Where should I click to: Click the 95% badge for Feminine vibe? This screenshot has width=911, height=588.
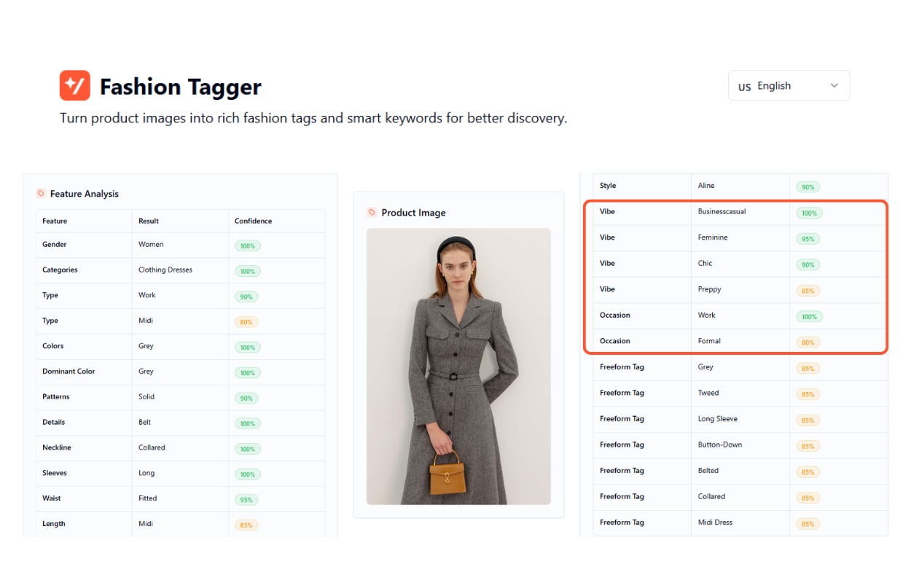[808, 238]
